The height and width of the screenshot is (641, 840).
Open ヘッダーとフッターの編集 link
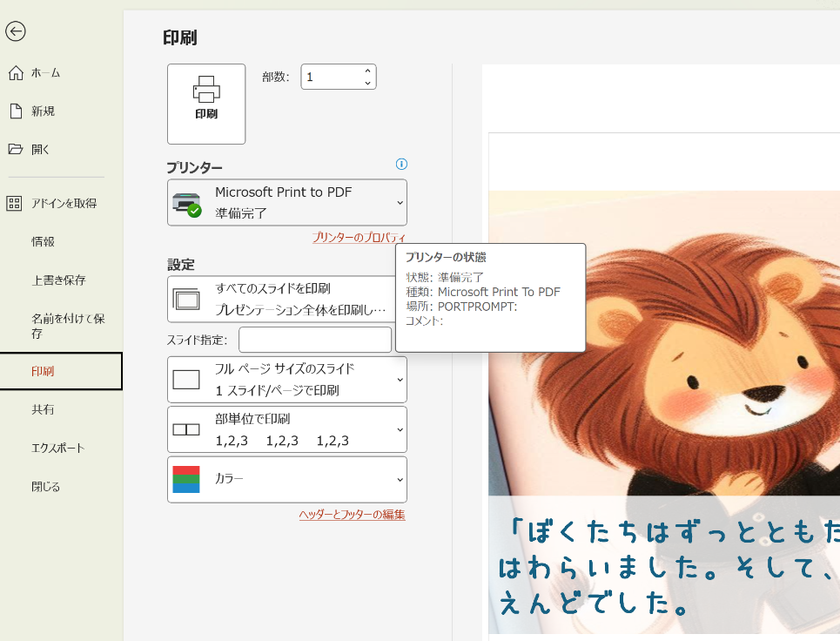tap(352, 515)
